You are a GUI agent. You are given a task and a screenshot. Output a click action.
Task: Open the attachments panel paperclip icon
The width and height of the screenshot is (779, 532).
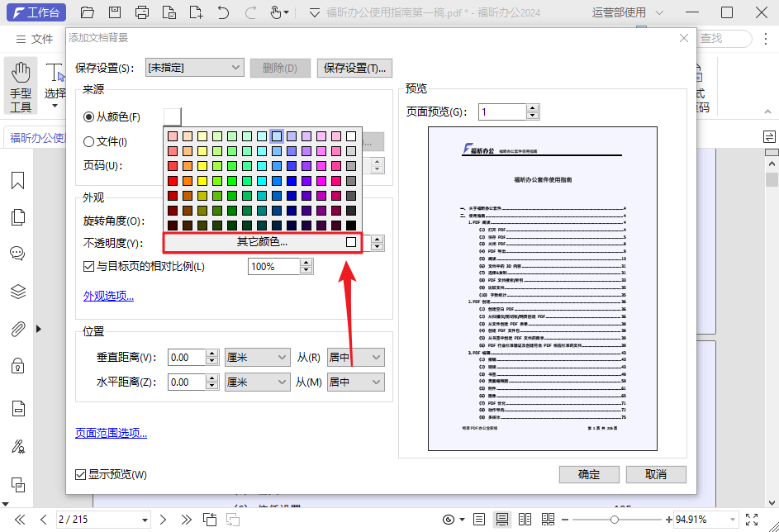[17, 329]
